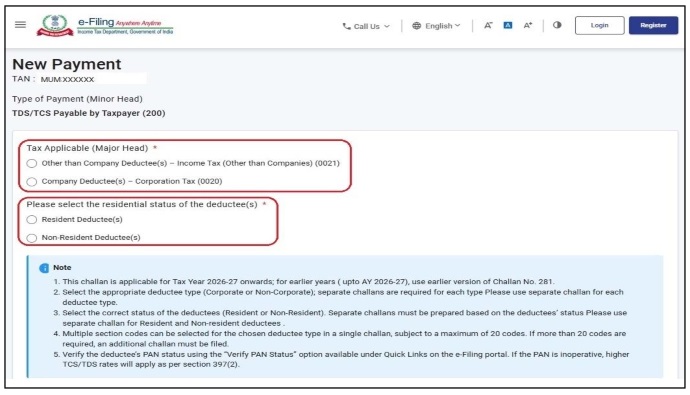This screenshot has height=395, width=690.
Task: Click the Login button
Action: [599, 26]
